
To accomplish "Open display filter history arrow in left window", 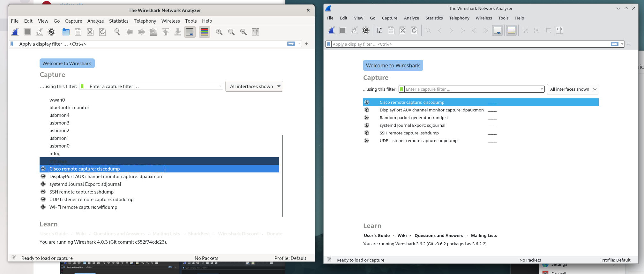I will (x=299, y=44).
